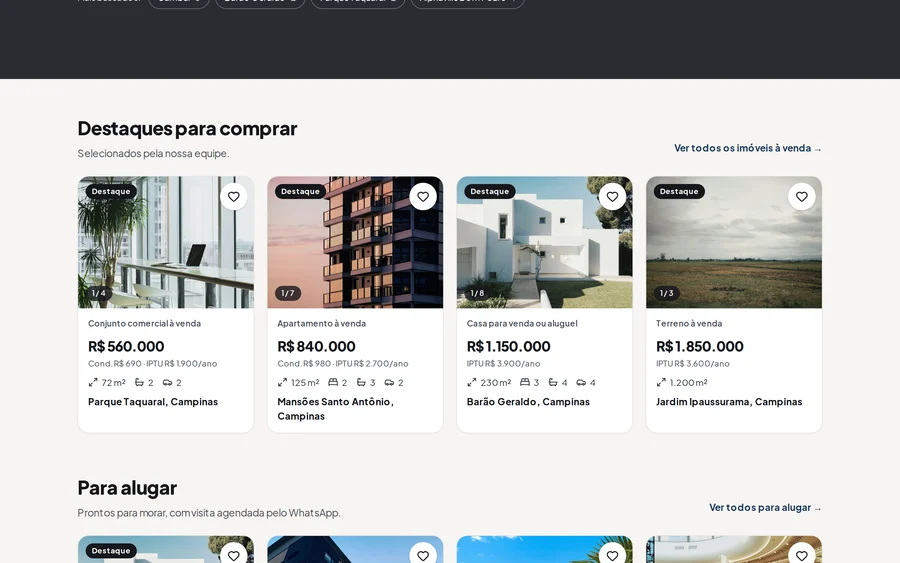
Task: Click Destaque badge on terreno field photo
Action: pyautogui.click(x=680, y=191)
